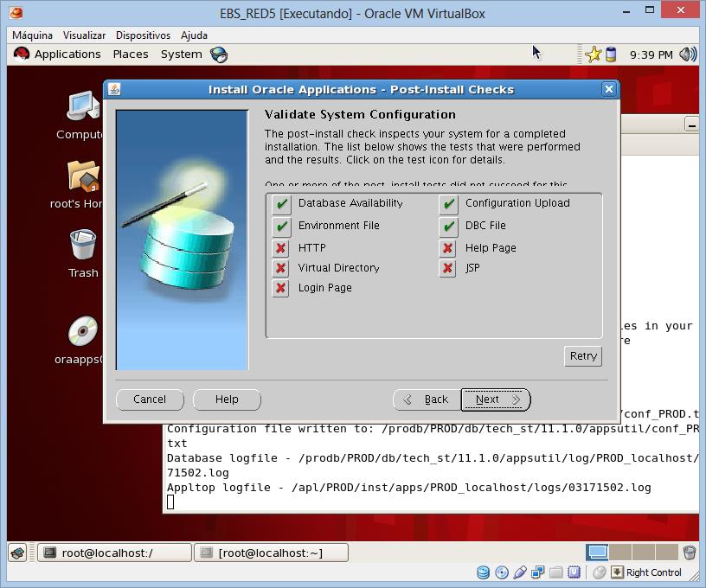
Task: Click the DBC File passed check icon
Action: [x=448, y=227]
